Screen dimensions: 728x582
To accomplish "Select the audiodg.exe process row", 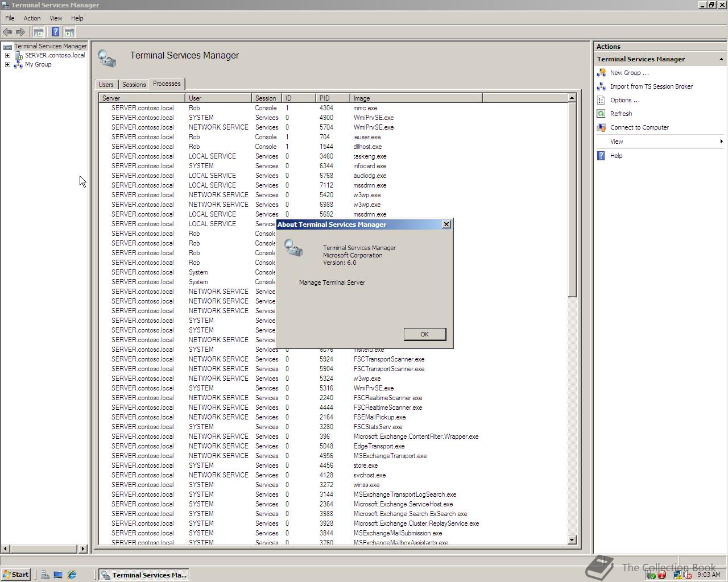I will 333,176.
